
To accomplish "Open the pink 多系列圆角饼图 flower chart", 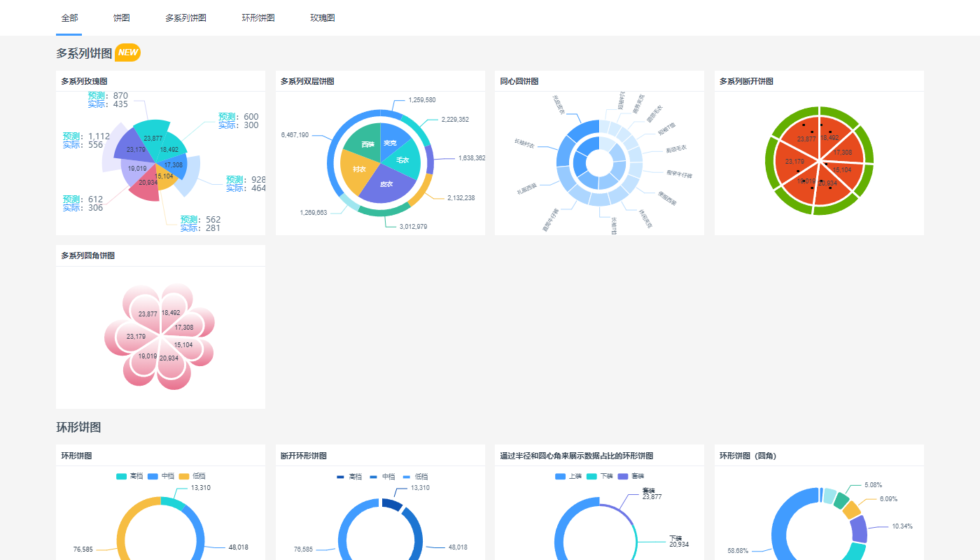I will click(x=160, y=336).
